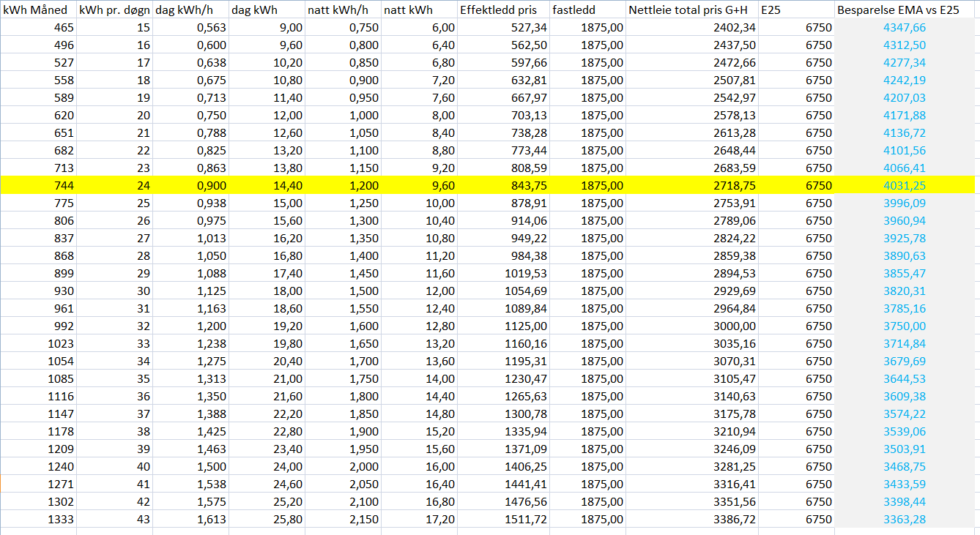
Task: Select the month value 1023
Action: coord(38,344)
